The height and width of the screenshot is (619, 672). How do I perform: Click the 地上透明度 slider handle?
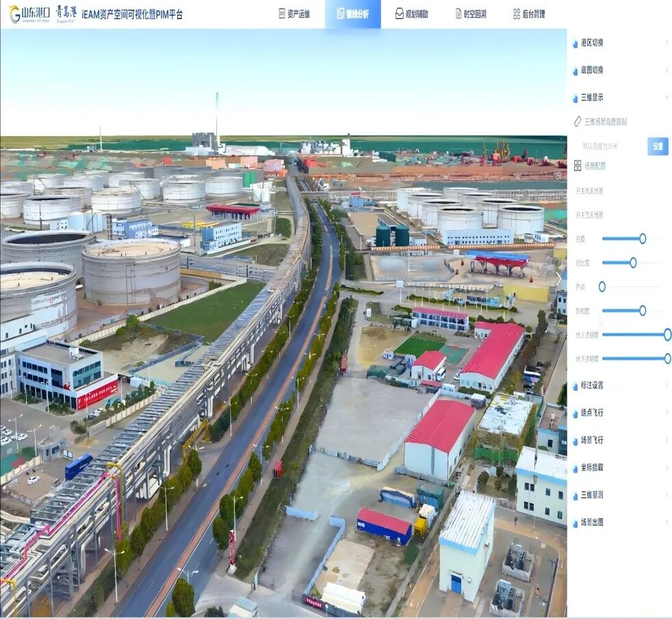coord(667,334)
